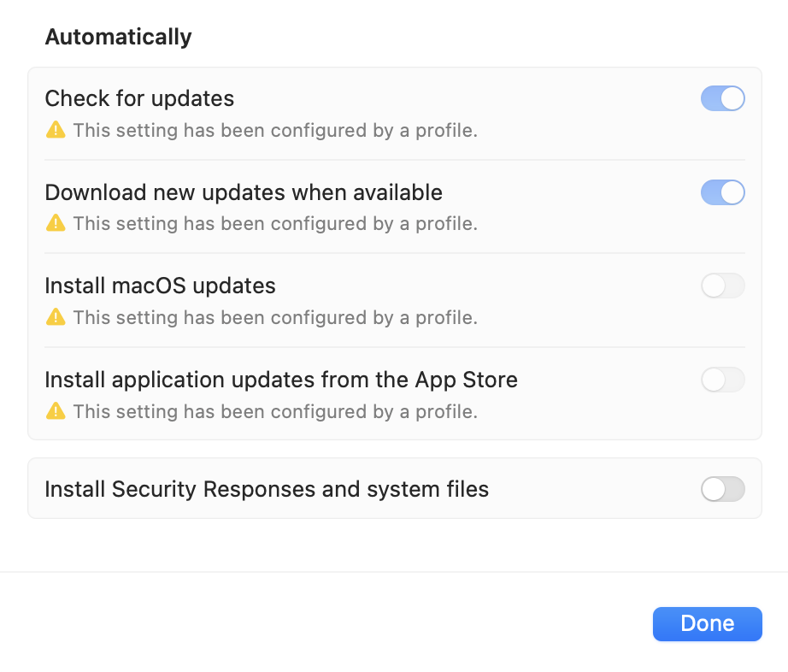Screen dimensions: 788x672
Task: Enable Install application updates from App Store
Action: pyautogui.click(x=723, y=380)
